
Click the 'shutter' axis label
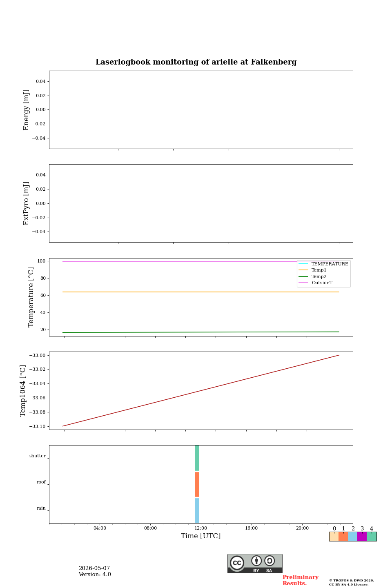[x=38, y=456]
